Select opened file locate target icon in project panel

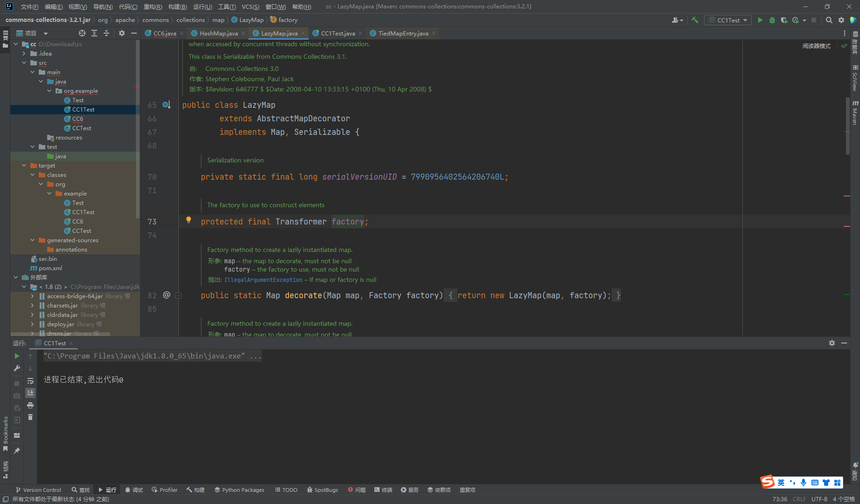(82, 33)
